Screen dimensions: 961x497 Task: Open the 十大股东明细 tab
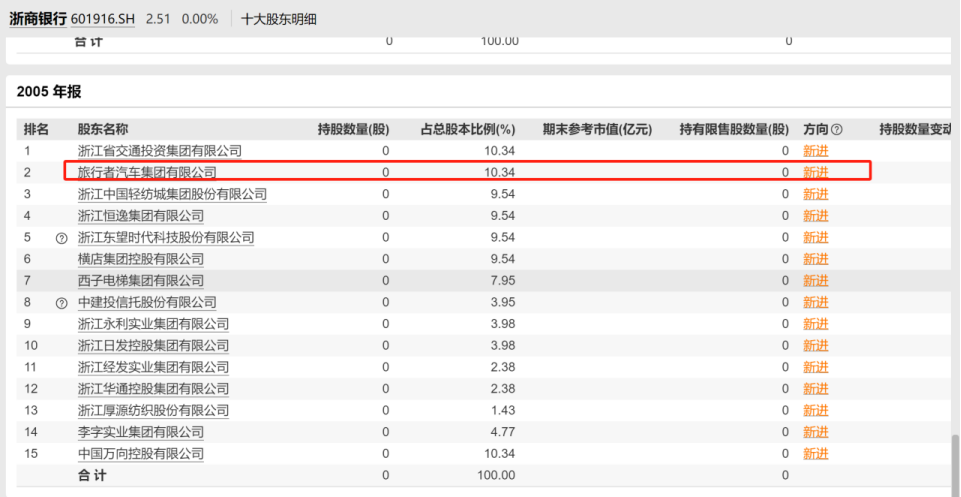[279, 19]
